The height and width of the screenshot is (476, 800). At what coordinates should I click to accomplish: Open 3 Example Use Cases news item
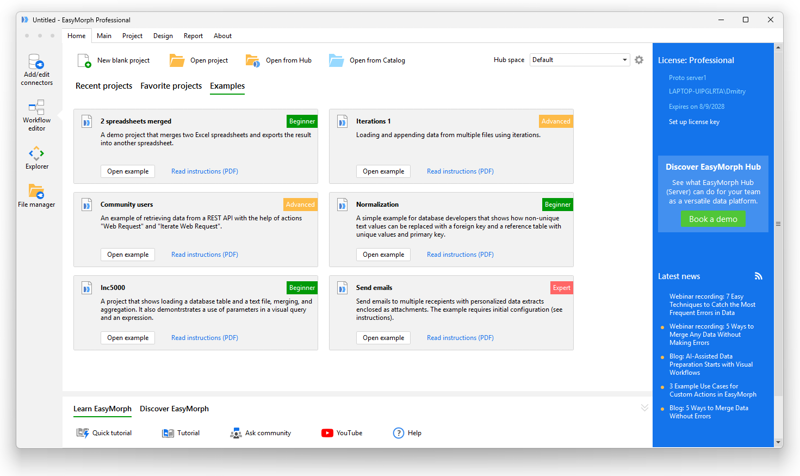[713, 390]
